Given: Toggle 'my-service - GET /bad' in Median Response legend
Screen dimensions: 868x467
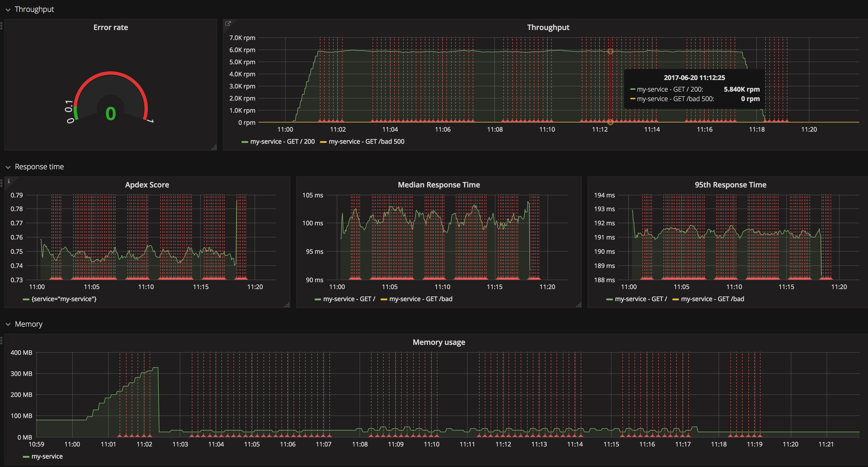Looking at the screenshot, I should 421,299.
